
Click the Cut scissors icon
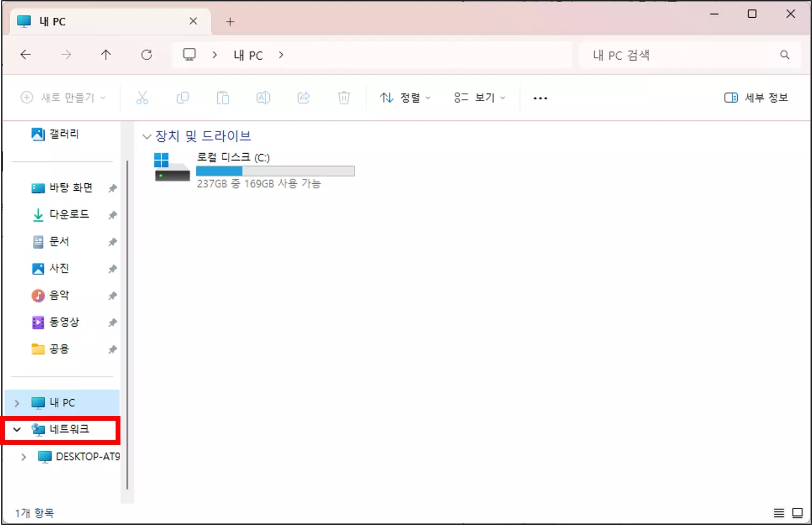pyautogui.click(x=142, y=98)
